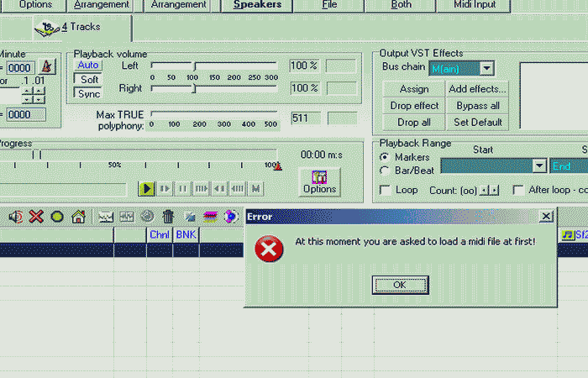Viewport: 588px width, 378px height.
Task: Click the speaker mute icon in toolbar
Action: pos(16,217)
